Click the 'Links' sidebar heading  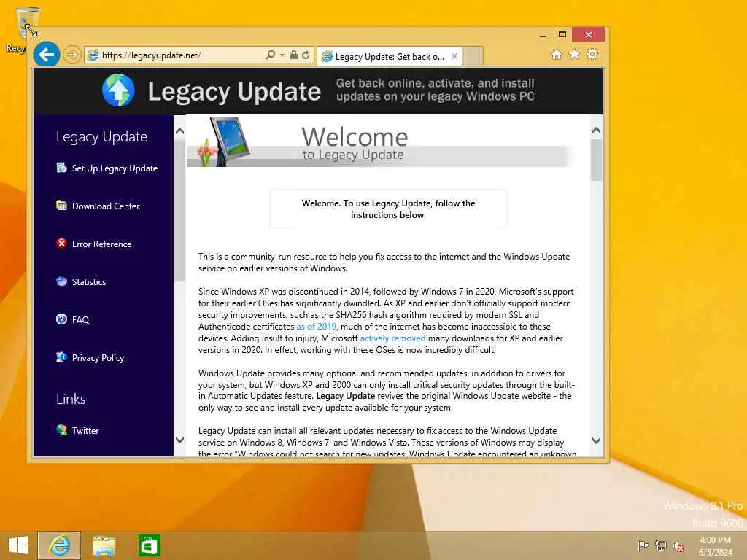(x=71, y=399)
